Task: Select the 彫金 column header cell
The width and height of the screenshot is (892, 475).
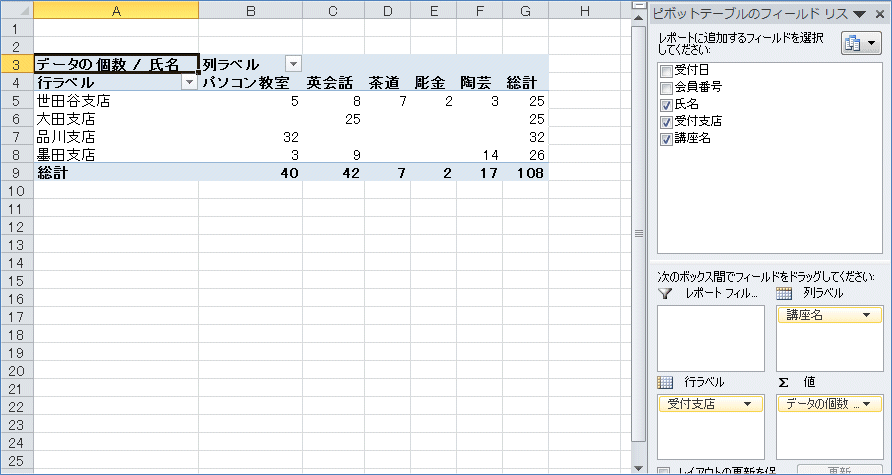Action: (x=433, y=82)
